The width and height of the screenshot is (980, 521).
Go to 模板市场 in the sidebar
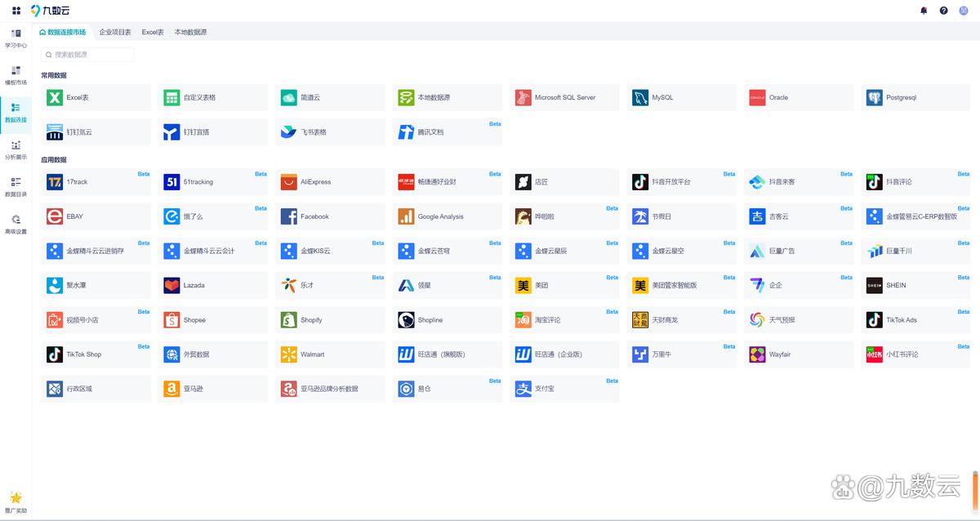click(16, 75)
